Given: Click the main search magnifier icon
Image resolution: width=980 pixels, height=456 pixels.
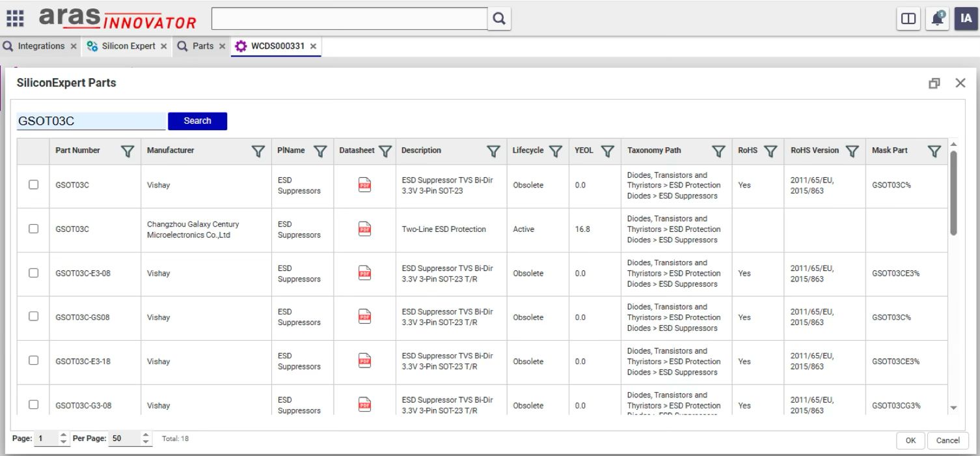Looking at the screenshot, I should pos(499,19).
